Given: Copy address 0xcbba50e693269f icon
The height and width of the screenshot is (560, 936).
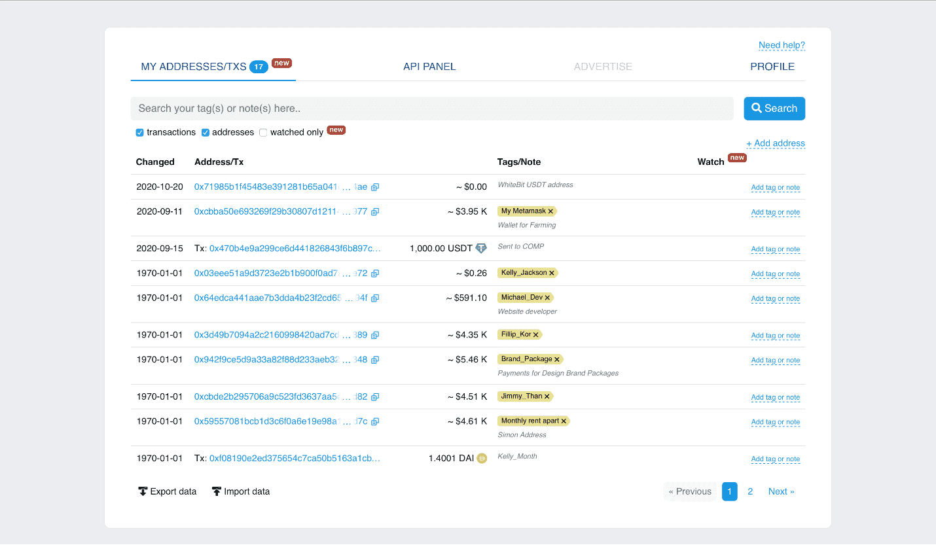Looking at the screenshot, I should [x=375, y=212].
